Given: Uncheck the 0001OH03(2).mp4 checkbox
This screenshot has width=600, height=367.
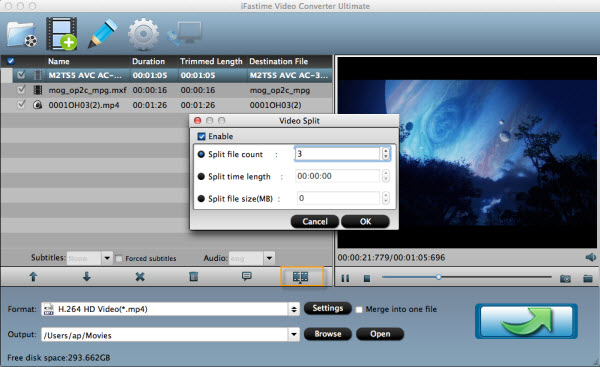Looking at the screenshot, I should pyautogui.click(x=21, y=104).
